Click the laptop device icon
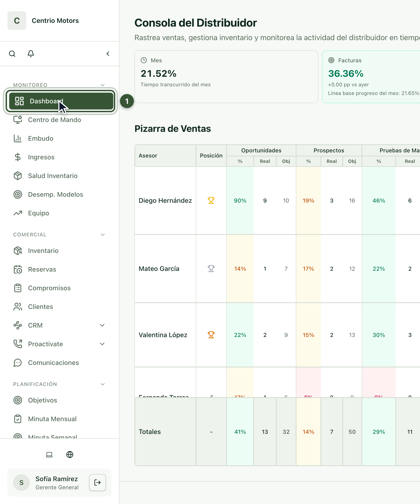Viewport: 420px width, 504px height. tap(49, 455)
